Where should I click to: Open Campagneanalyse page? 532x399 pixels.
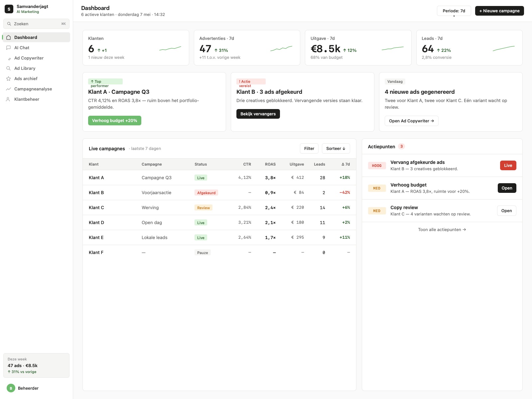pos(36,89)
